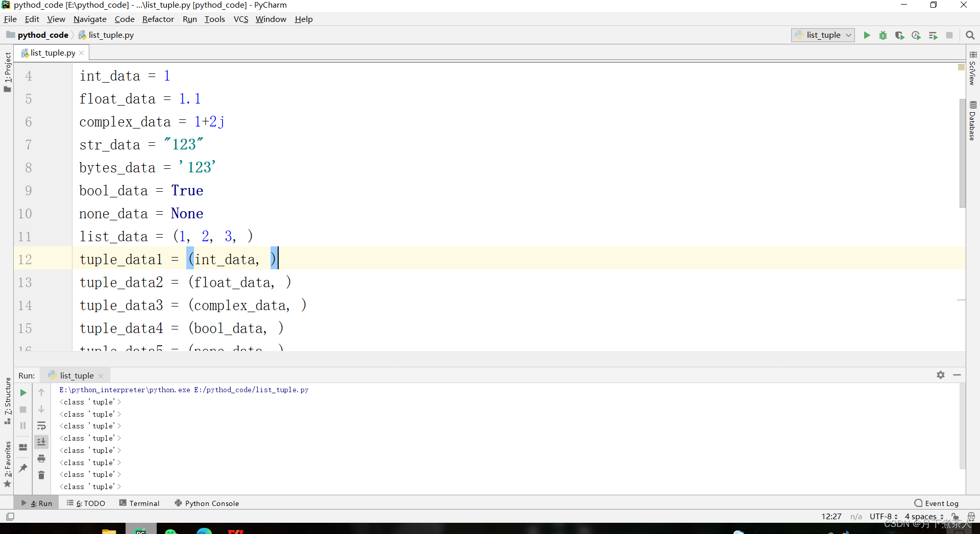Toggle tool window bars icon in status bar
The image size is (980, 534).
[10, 517]
